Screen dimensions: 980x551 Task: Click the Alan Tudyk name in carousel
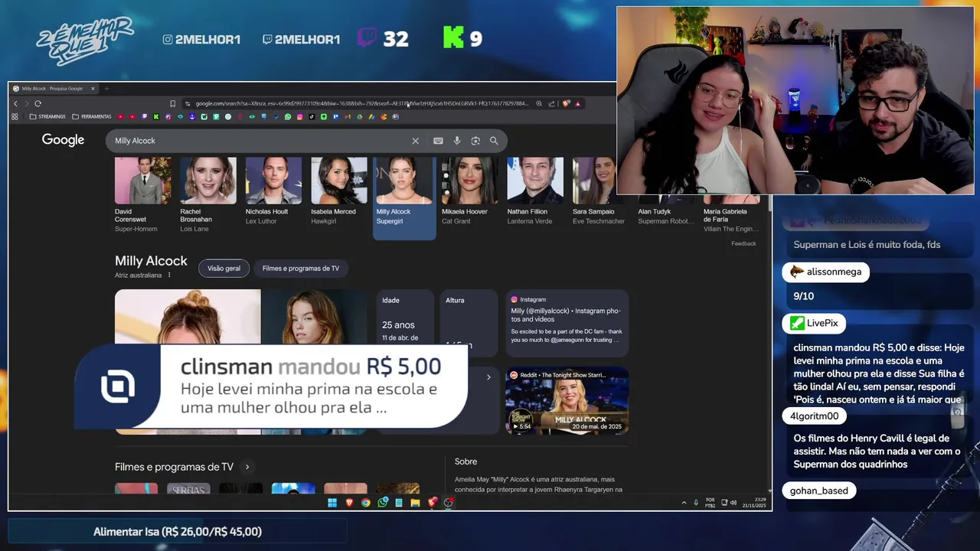[x=655, y=212]
